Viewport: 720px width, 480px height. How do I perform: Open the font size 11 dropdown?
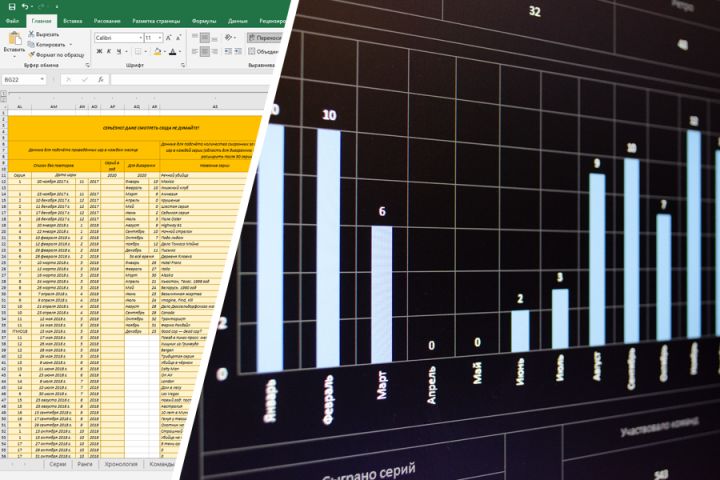pos(159,38)
